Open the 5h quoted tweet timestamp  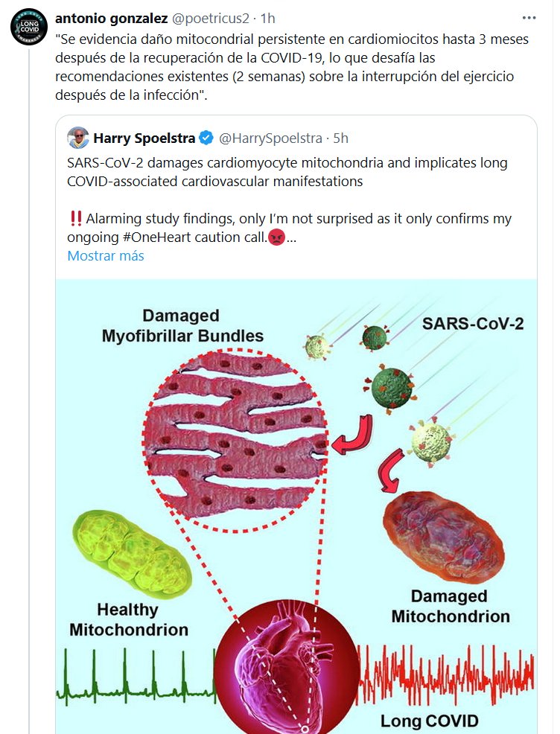tap(341, 138)
